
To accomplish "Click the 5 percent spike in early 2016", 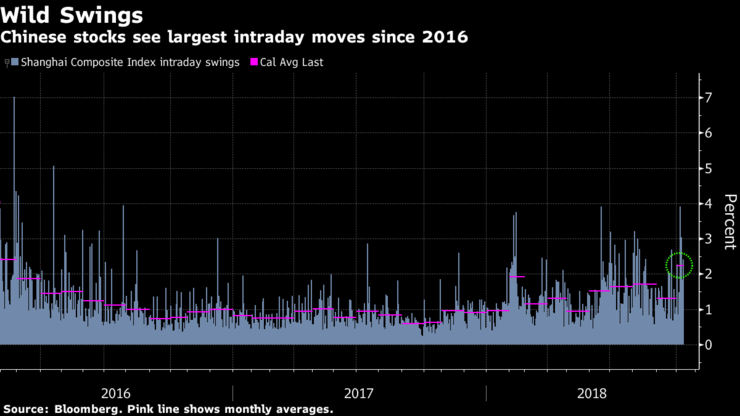I will click(53, 255).
